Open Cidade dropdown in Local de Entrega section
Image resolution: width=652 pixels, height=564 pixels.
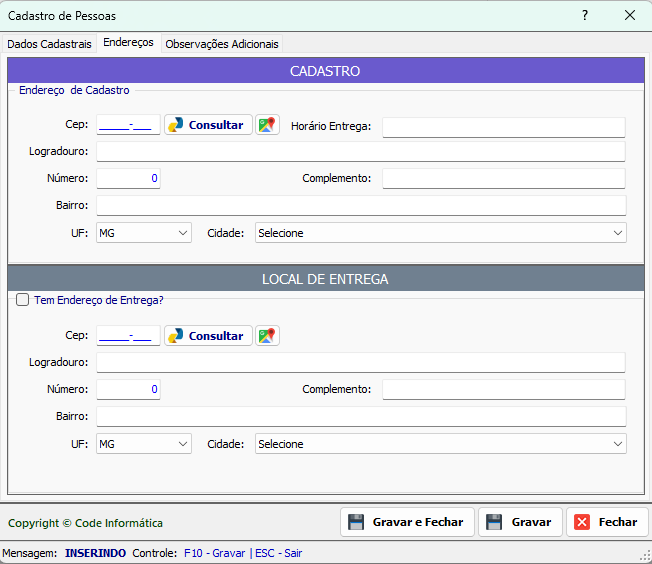(x=441, y=444)
